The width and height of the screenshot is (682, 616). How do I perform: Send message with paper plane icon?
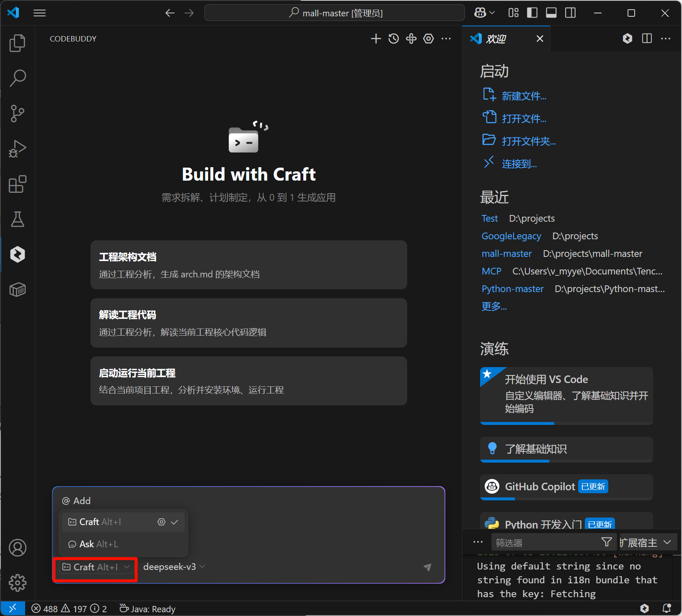pyautogui.click(x=427, y=567)
